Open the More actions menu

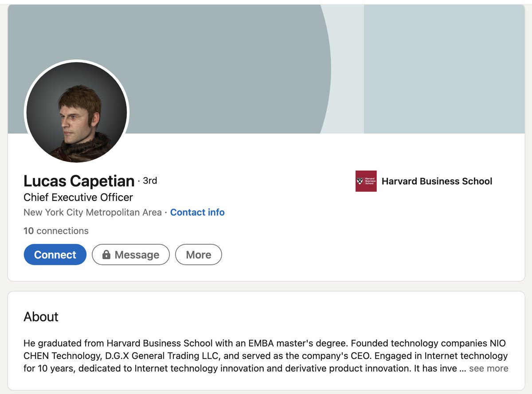pos(199,255)
